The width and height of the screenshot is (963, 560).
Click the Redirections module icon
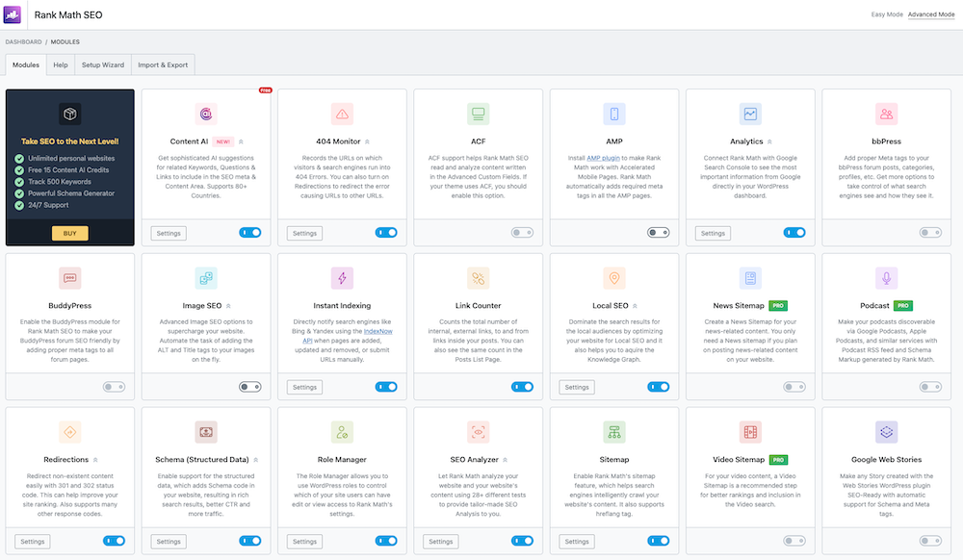pos(70,432)
